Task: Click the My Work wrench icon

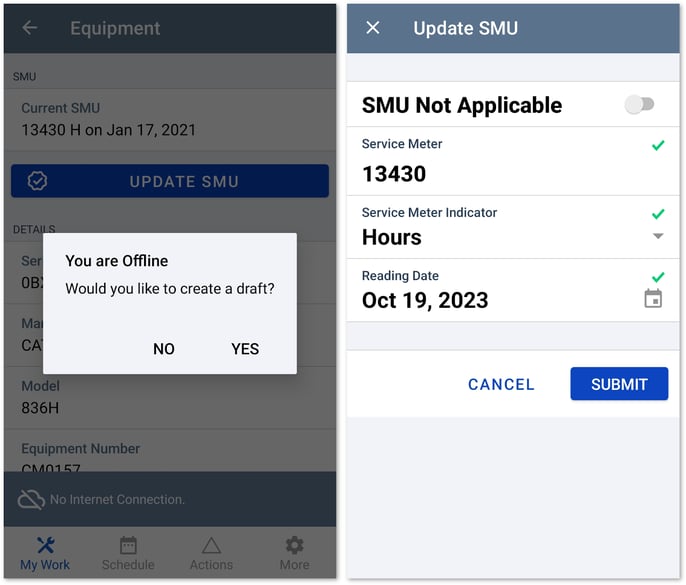Action: [x=45, y=545]
